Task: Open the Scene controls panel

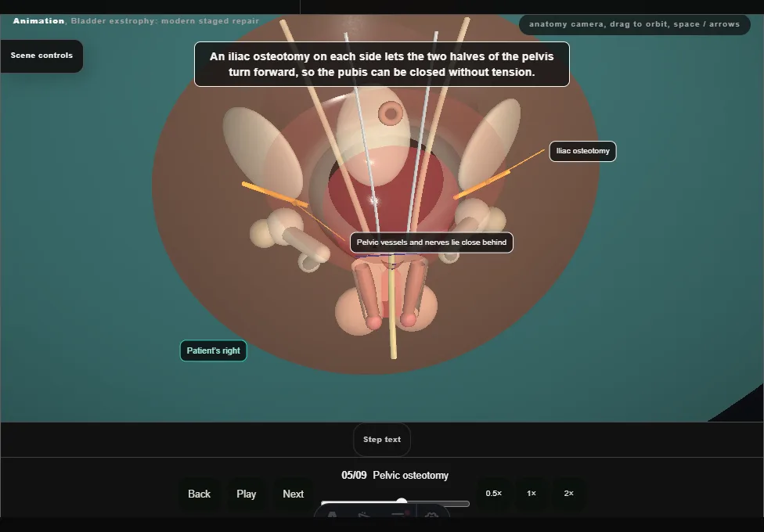Action: (41, 56)
